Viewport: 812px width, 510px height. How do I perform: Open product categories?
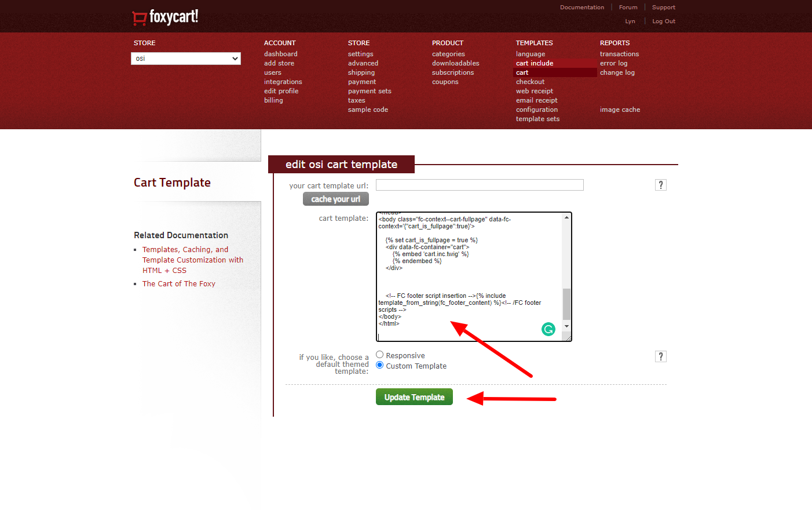tap(448, 54)
